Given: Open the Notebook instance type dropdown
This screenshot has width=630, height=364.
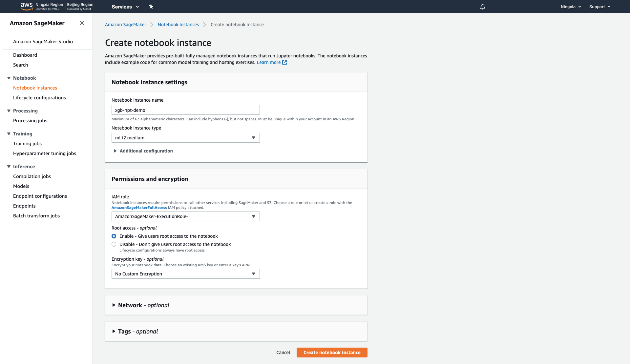Looking at the screenshot, I should (x=186, y=138).
